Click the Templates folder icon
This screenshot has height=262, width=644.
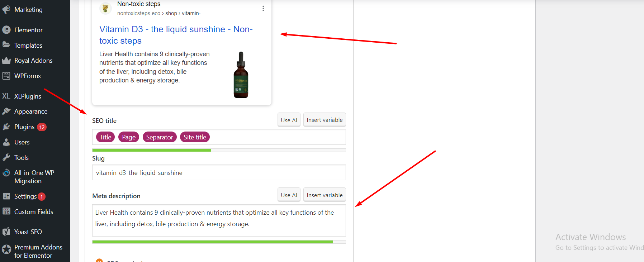[6, 45]
